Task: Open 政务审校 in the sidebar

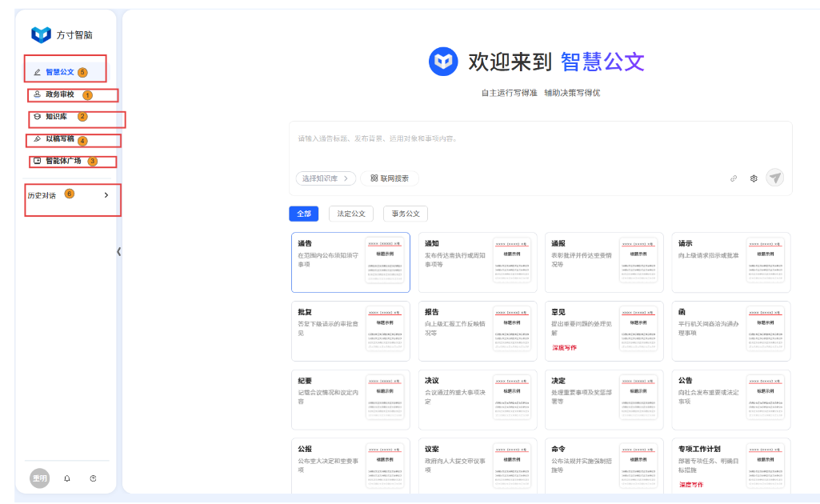Action: pyautogui.click(x=59, y=94)
